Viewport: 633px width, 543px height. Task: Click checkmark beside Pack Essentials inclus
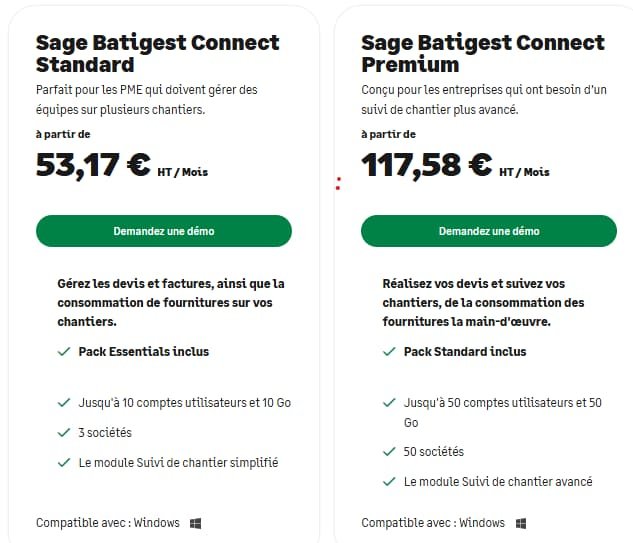[x=63, y=352]
